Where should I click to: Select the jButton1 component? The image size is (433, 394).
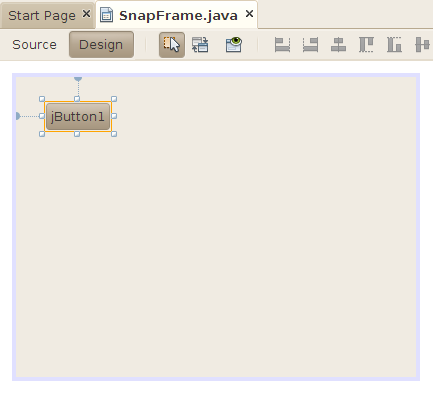pyautogui.click(x=78, y=116)
